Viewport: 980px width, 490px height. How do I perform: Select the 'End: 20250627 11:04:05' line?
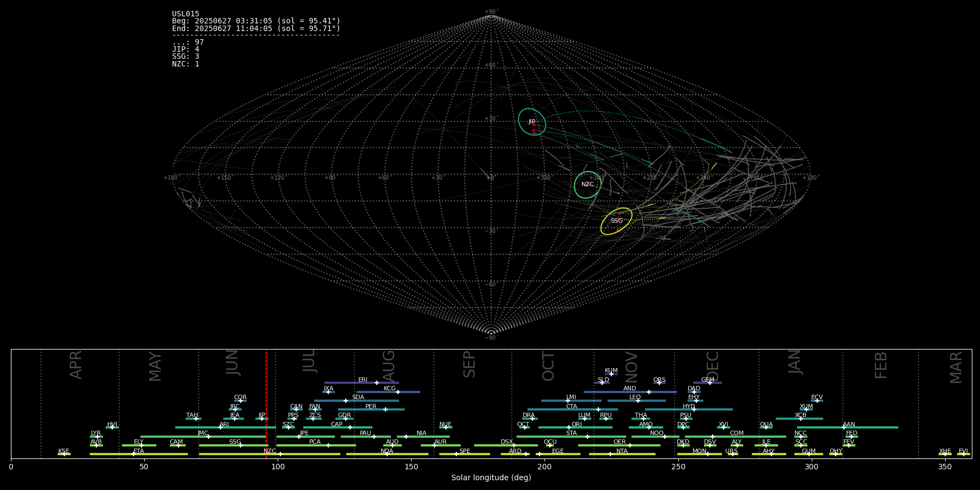[256, 28]
